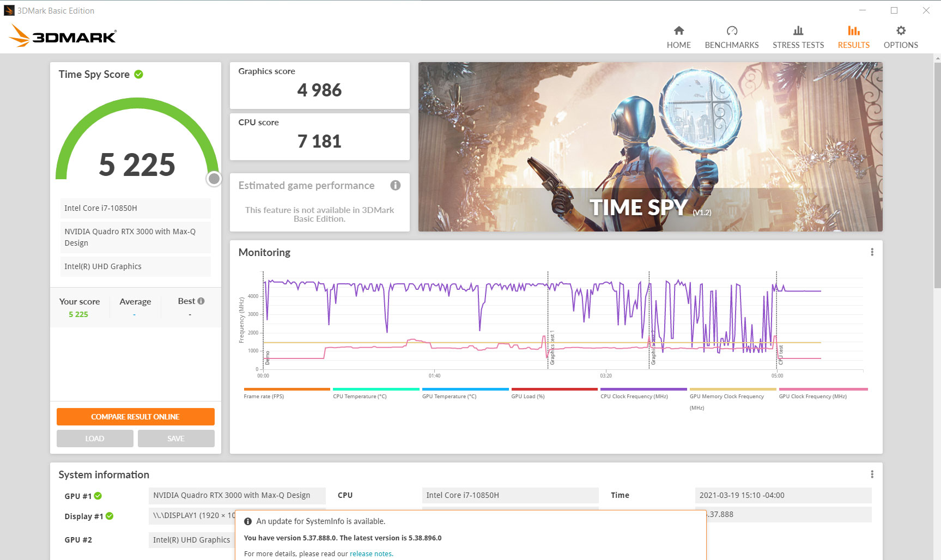Click Time field 2021-03-19 15:10
This screenshot has height=560, width=941.
pos(783,495)
